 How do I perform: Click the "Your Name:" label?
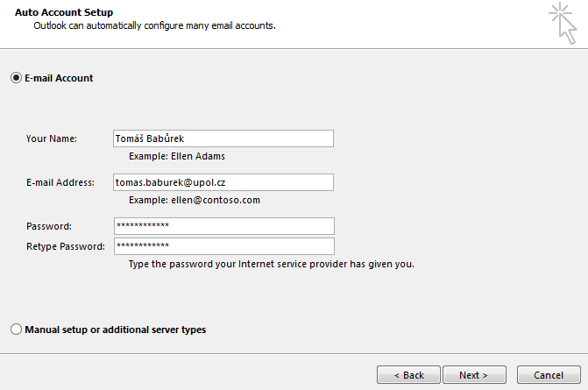pos(52,138)
